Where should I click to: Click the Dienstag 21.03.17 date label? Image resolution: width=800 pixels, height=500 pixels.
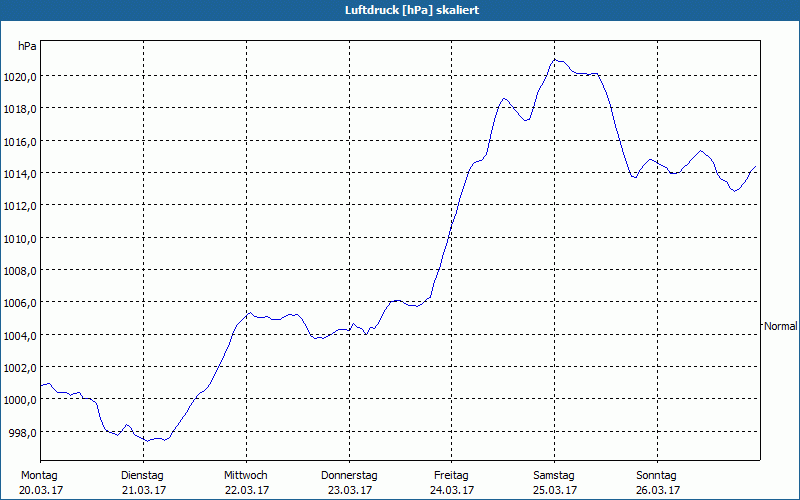[142, 482]
